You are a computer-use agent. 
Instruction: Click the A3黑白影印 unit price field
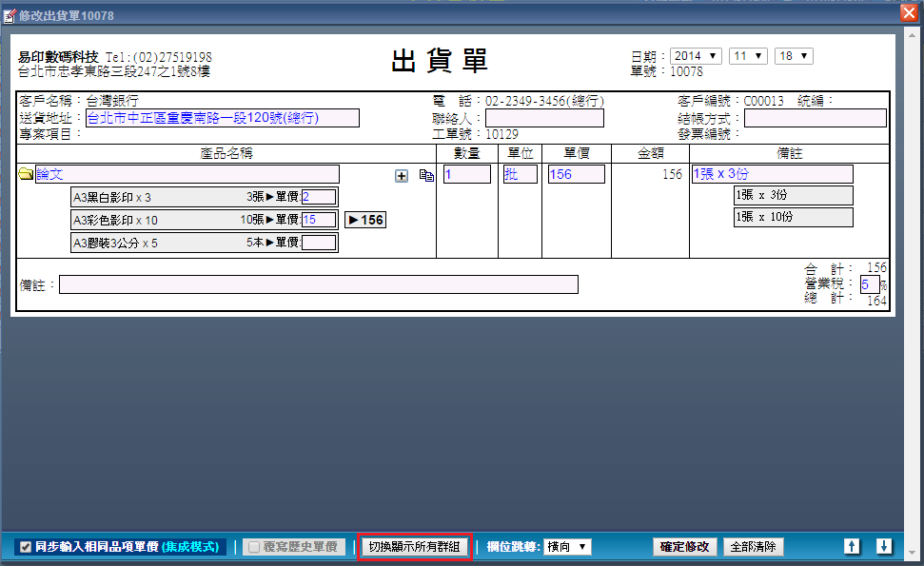point(319,197)
